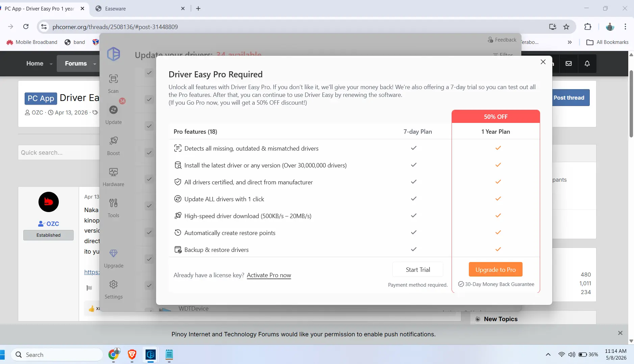Click the Windows taskbar Search box

point(57,355)
